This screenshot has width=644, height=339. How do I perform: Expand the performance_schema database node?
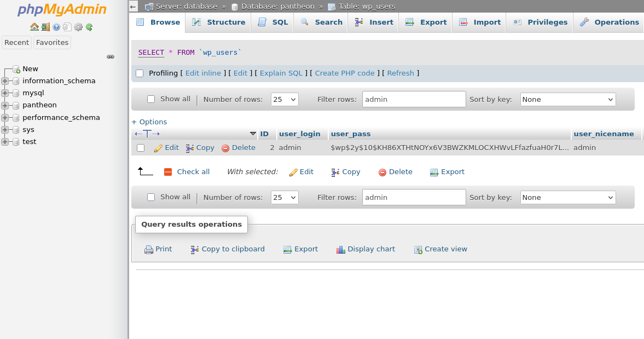5,118
